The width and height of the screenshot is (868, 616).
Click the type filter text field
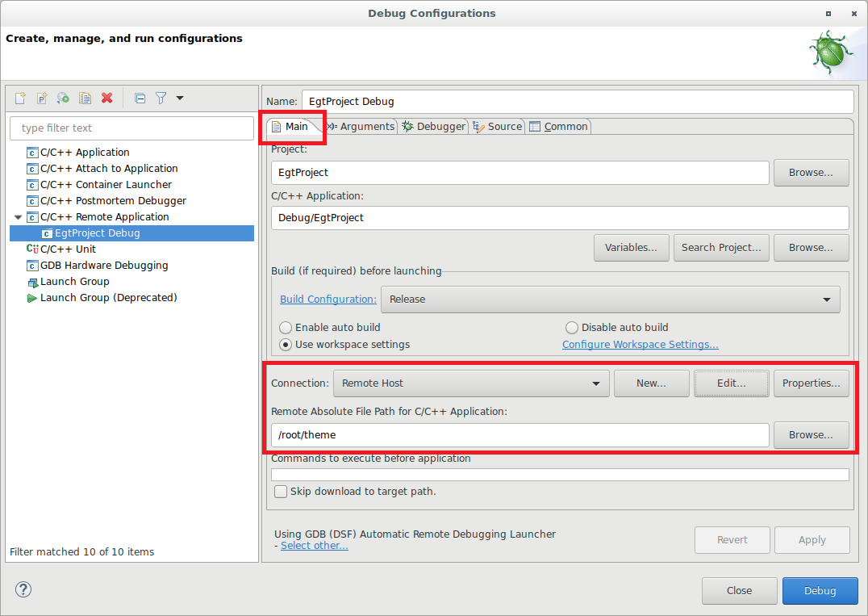131,128
